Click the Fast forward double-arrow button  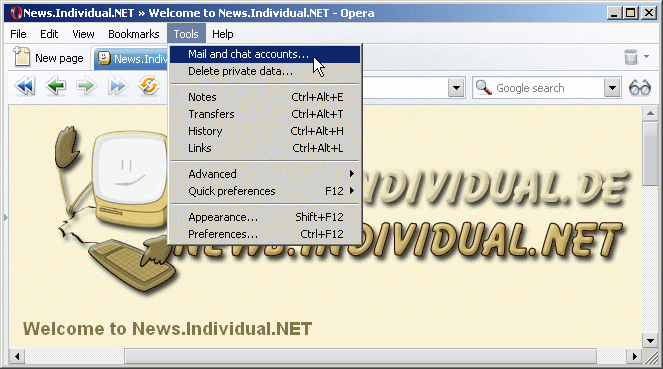tap(117, 86)
